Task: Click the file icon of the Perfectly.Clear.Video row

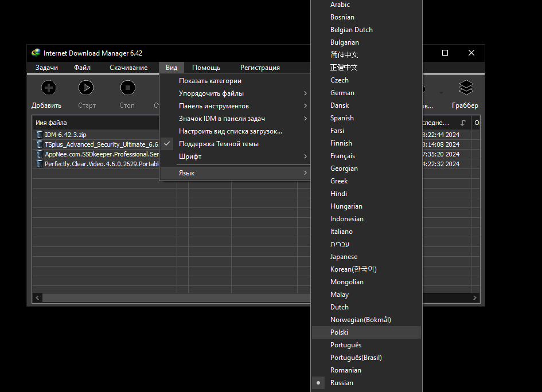Action: tap(40, 163)
